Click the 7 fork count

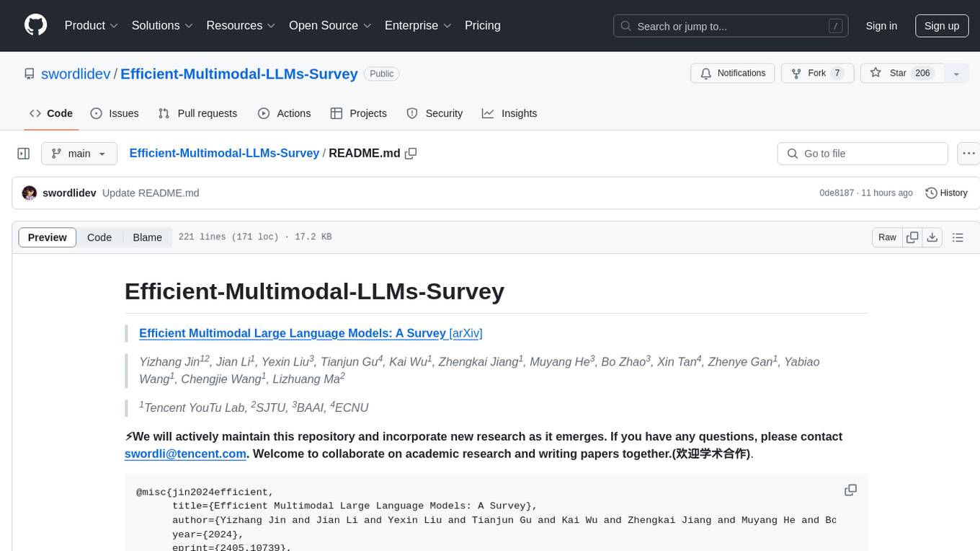(x=837, y=74)
